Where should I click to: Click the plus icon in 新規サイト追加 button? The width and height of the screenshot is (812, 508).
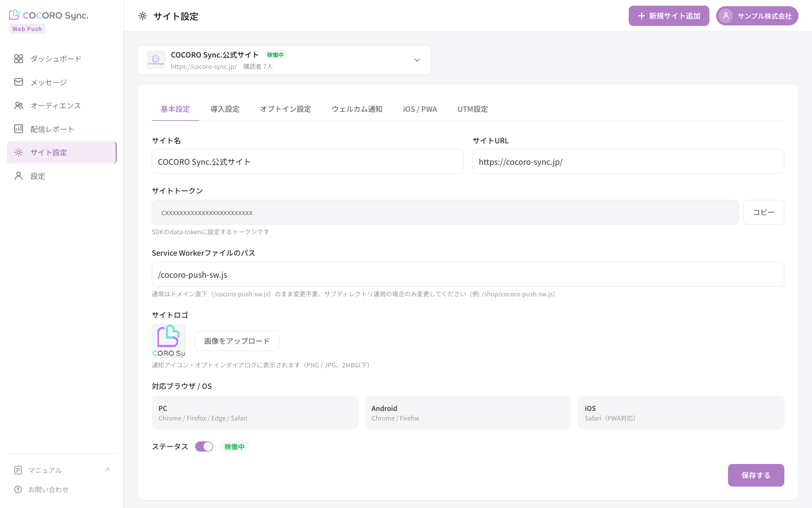pos(641,16)
